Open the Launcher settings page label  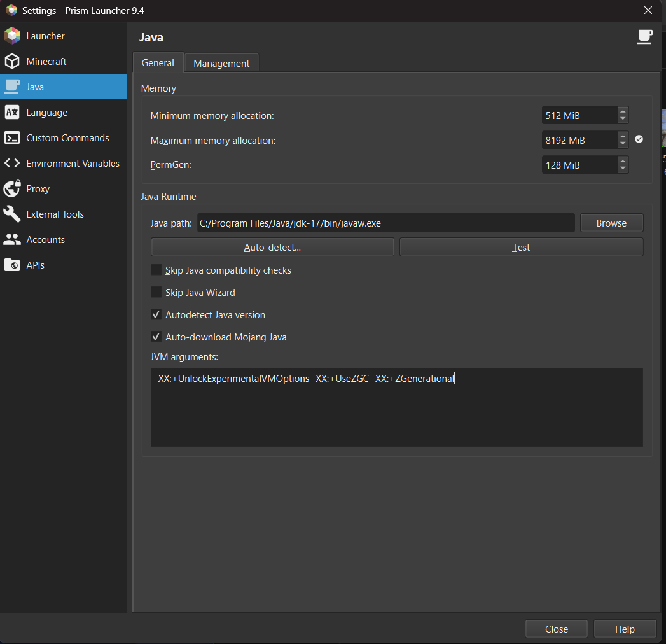pyautogui.click(x=45, y=36)
